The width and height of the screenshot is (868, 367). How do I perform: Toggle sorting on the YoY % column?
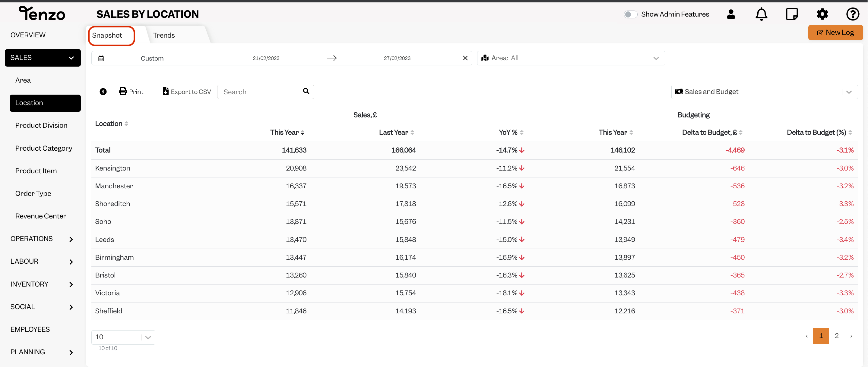[x=521, y=132]
